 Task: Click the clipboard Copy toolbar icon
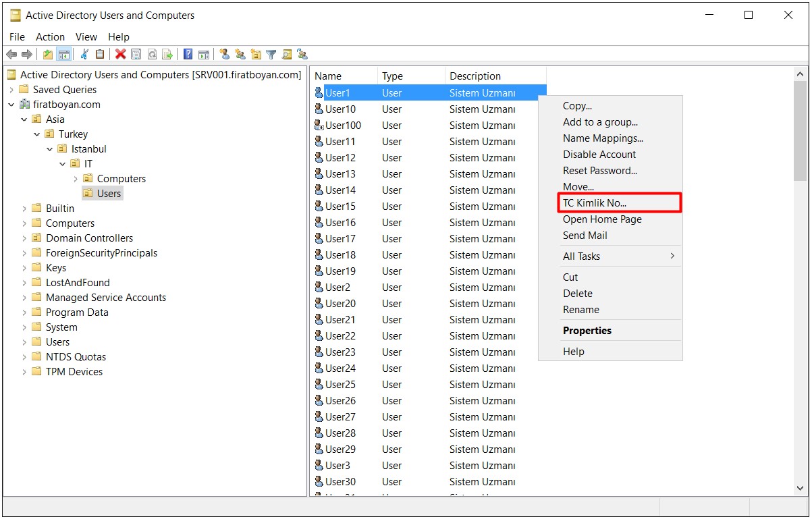100,55
